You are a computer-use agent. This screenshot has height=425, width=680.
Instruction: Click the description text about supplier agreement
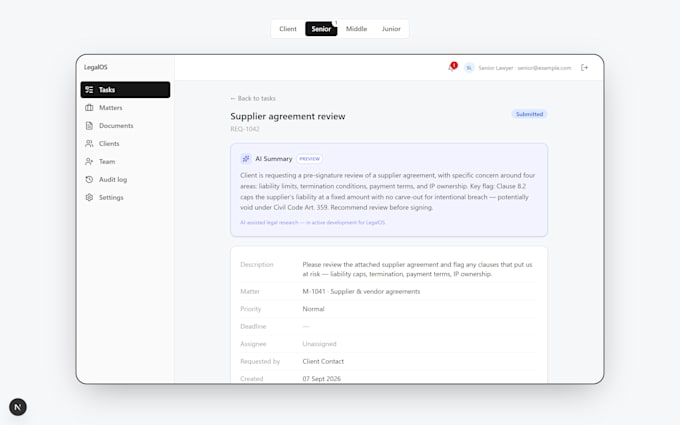[x=417, y=269]
